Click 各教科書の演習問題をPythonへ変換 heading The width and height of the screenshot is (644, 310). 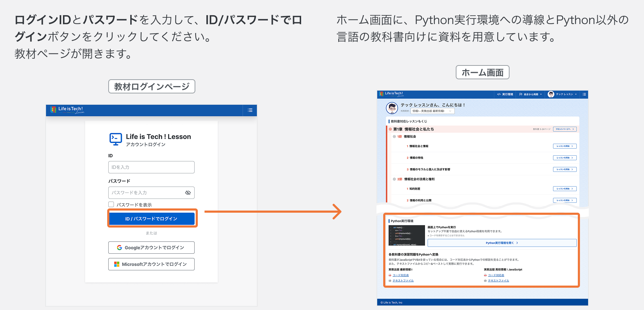[x=413, y=254]
